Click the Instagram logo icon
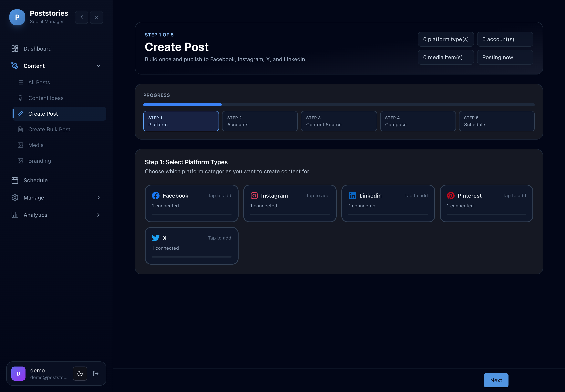This screenshot has width=565, height=392. click(x=254, y=195)
